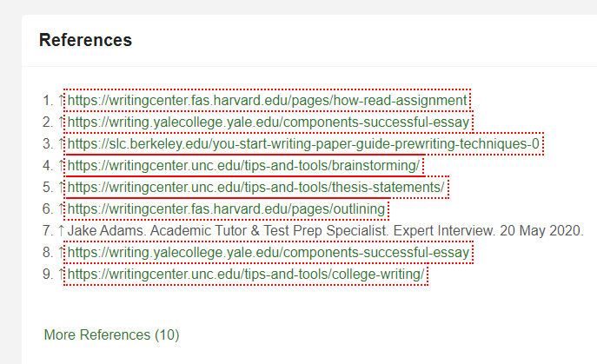Open the Harvard how-read-assignment link
The image size is (597, 364).
click(x=268, y=101)
